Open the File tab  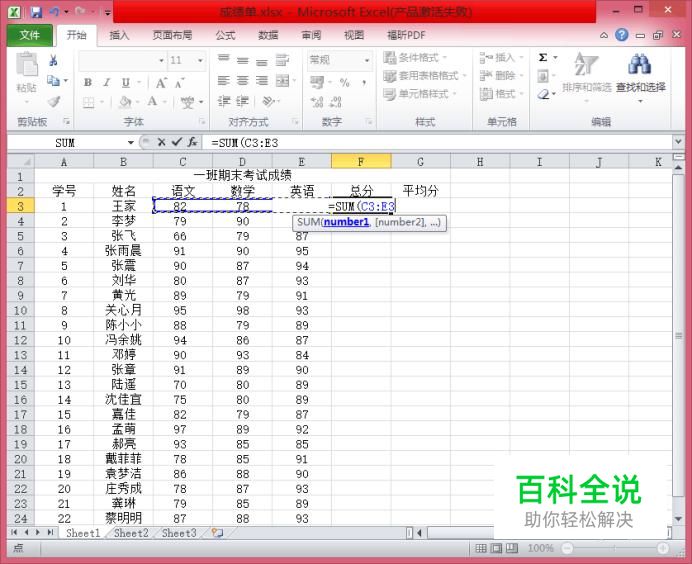coord(30,35)
